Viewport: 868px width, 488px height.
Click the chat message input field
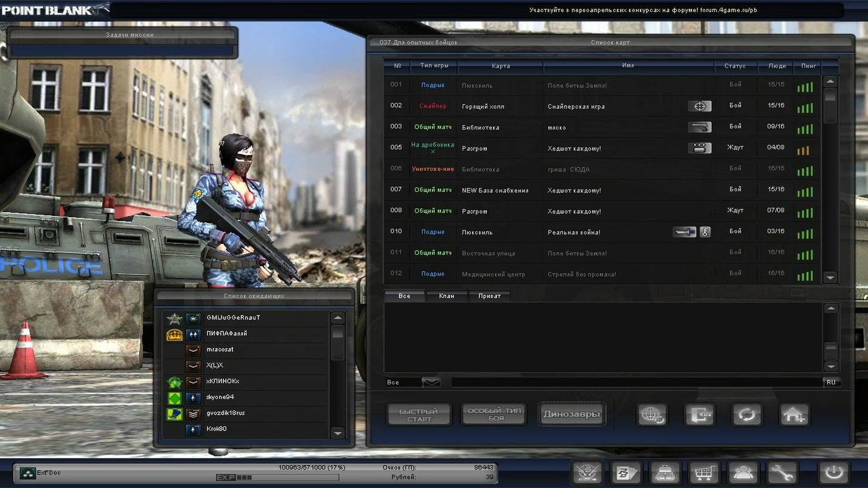click(636, 383)
